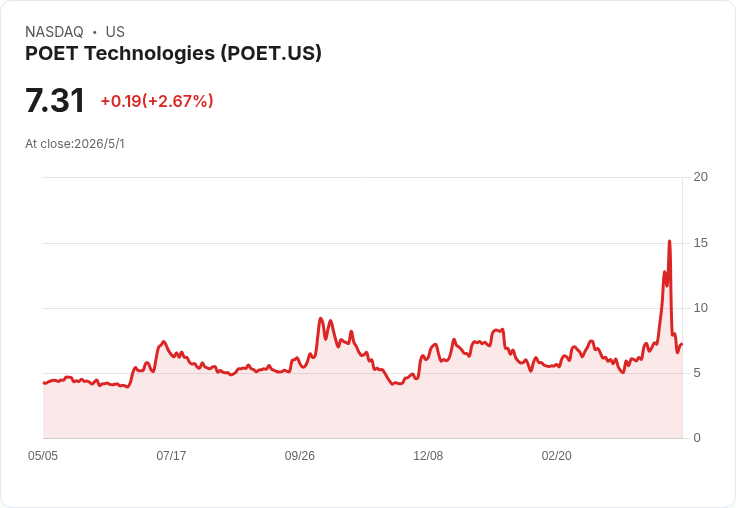Screen dimensions: 736x508
Task: Click the NASDAQ exchange label
Action: coord(54,32)
